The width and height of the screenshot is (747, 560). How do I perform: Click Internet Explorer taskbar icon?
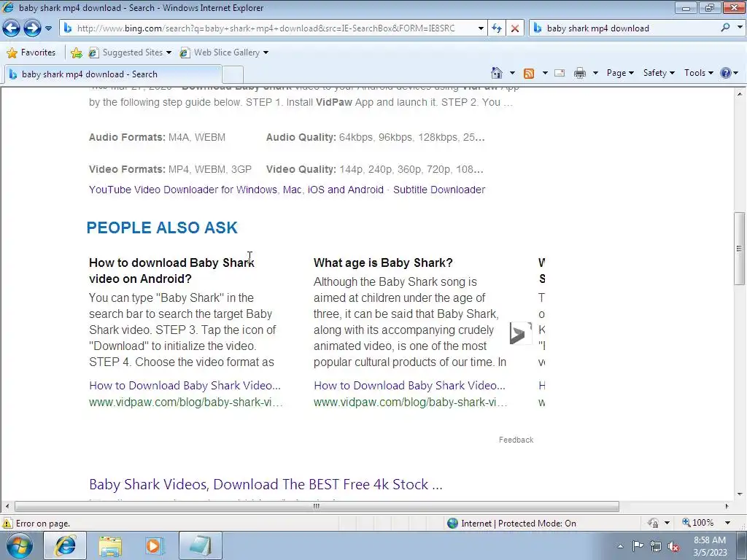pos(65,545)
